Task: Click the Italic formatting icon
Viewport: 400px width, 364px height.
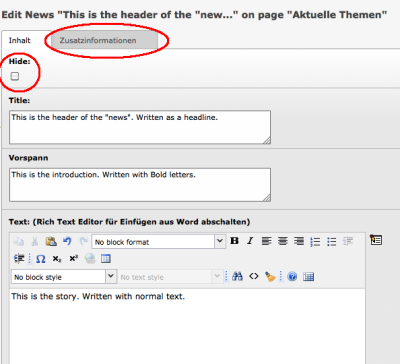Action: 250,241
